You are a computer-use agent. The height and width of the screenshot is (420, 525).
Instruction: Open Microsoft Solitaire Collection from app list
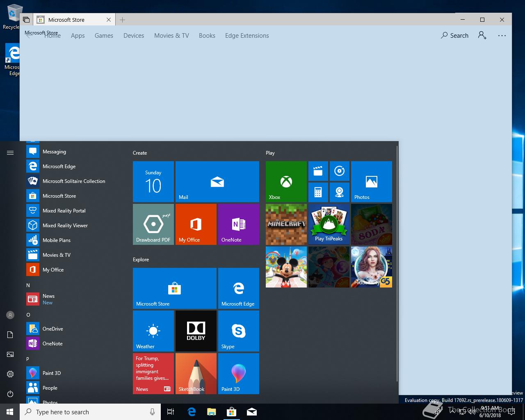coord(74,181)
